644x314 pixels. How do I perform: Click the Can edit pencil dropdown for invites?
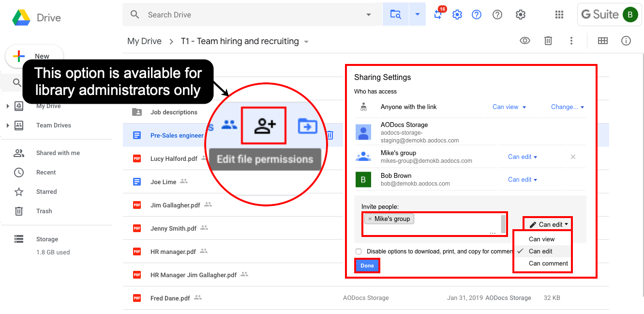pyautogui.click(x=548, y=224)
